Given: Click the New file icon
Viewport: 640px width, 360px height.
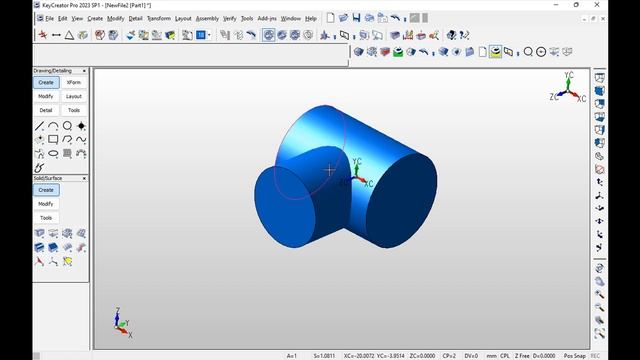Looking at the screenshot, I should click(330, 18).
